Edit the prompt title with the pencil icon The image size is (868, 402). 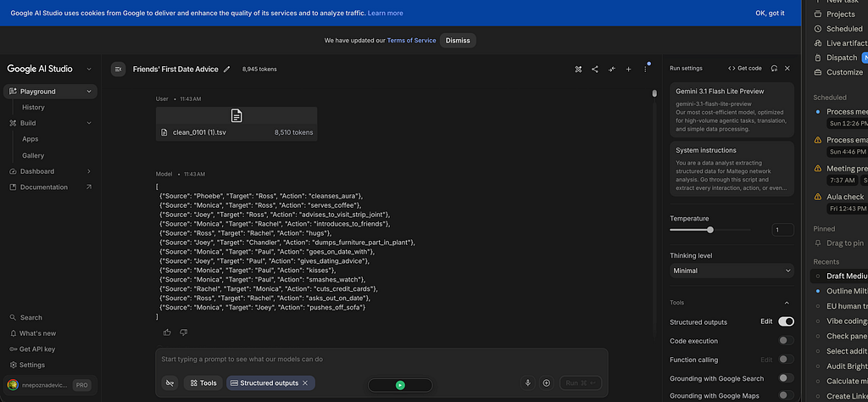pos(226,70)
